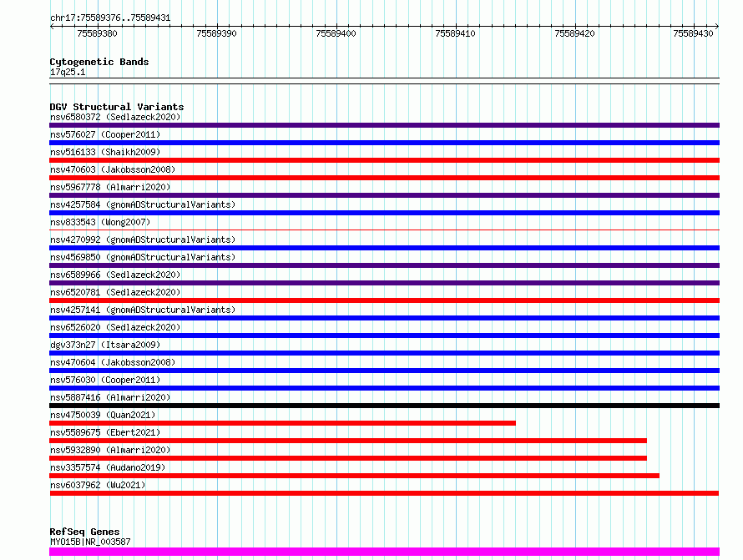Select the nsv4257584 gnomAD variant label
743x560 pixels.
coord(143,204)
